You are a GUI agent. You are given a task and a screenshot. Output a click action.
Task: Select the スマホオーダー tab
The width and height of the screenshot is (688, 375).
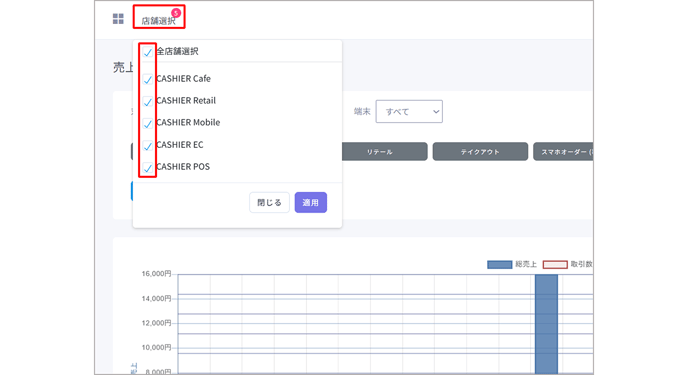pyautogui.click(x=563, y=152)
